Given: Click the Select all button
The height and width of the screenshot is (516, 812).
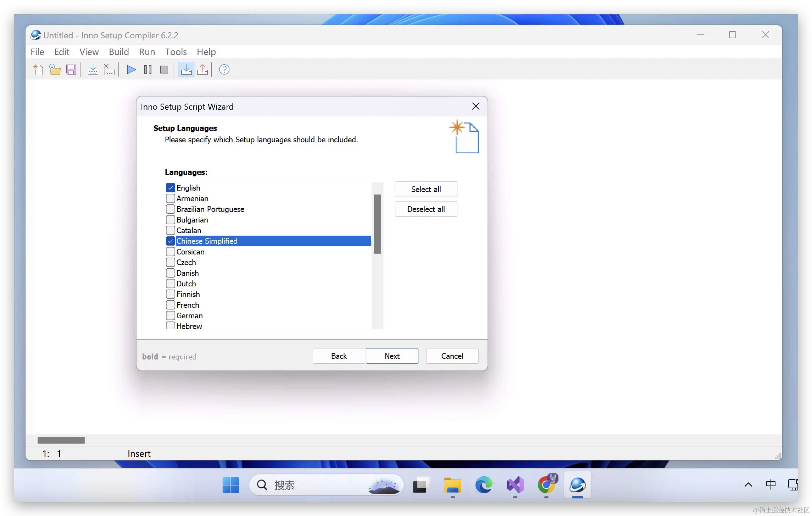Looking at the screenshot, I should (426, 189).
